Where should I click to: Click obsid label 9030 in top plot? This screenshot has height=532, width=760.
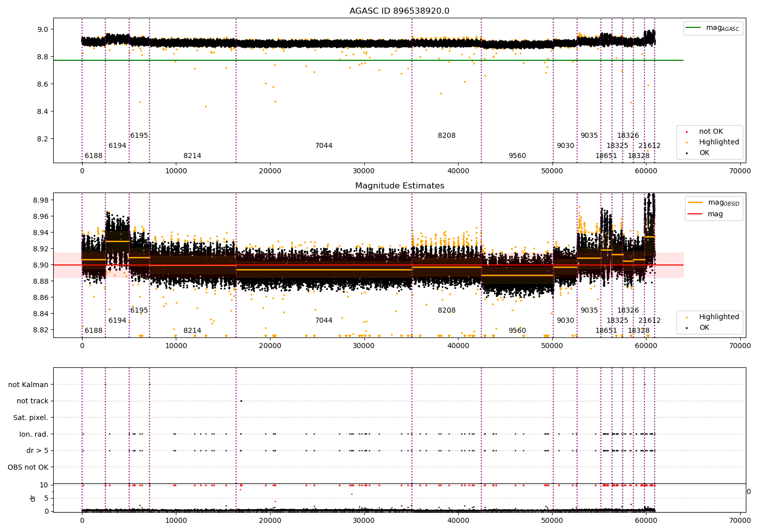click(565, 145)
